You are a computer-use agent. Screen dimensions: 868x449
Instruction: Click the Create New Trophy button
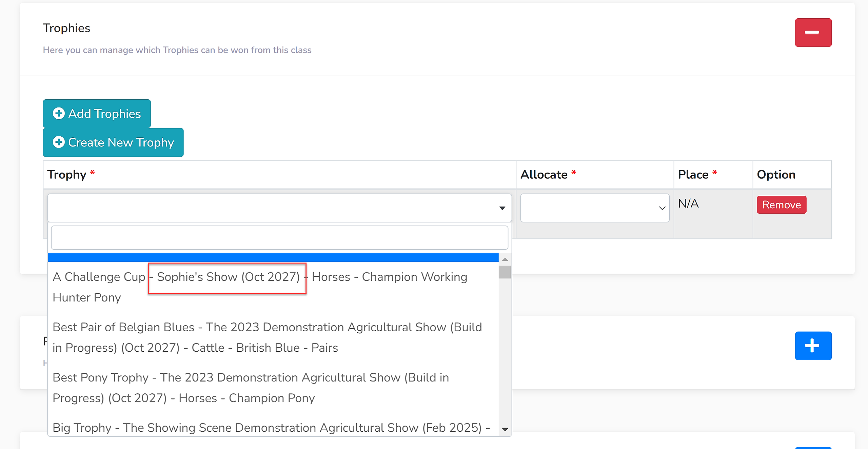tap(113, 142)
